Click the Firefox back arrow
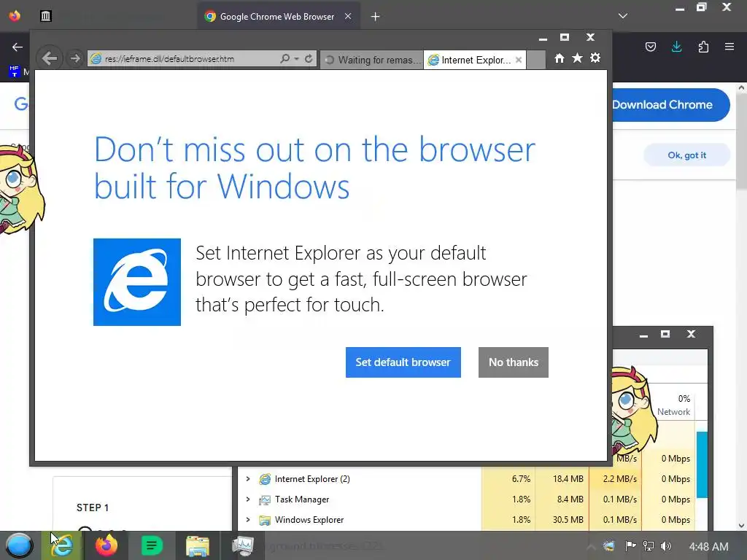 pyautogui.click(x=18, y=47)
